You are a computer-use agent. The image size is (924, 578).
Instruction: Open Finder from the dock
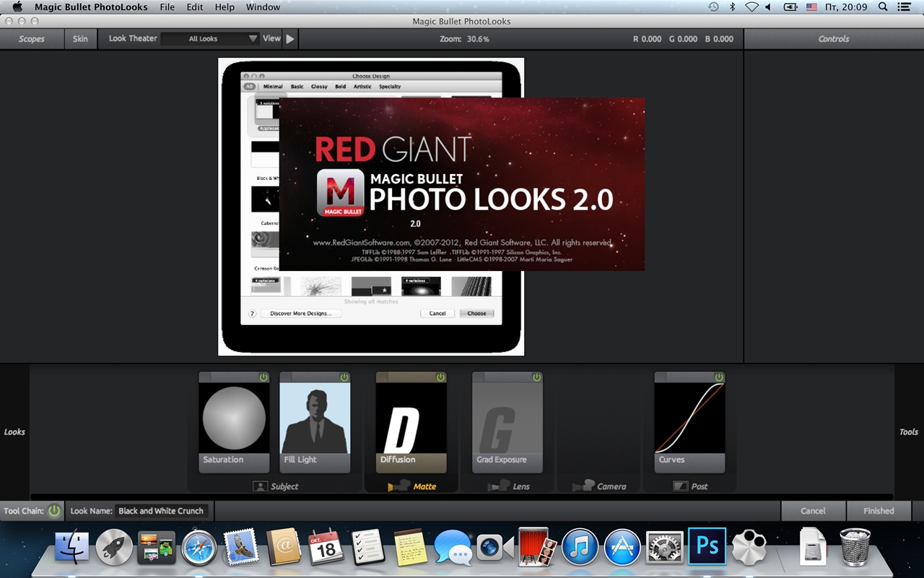pos(72,548)
